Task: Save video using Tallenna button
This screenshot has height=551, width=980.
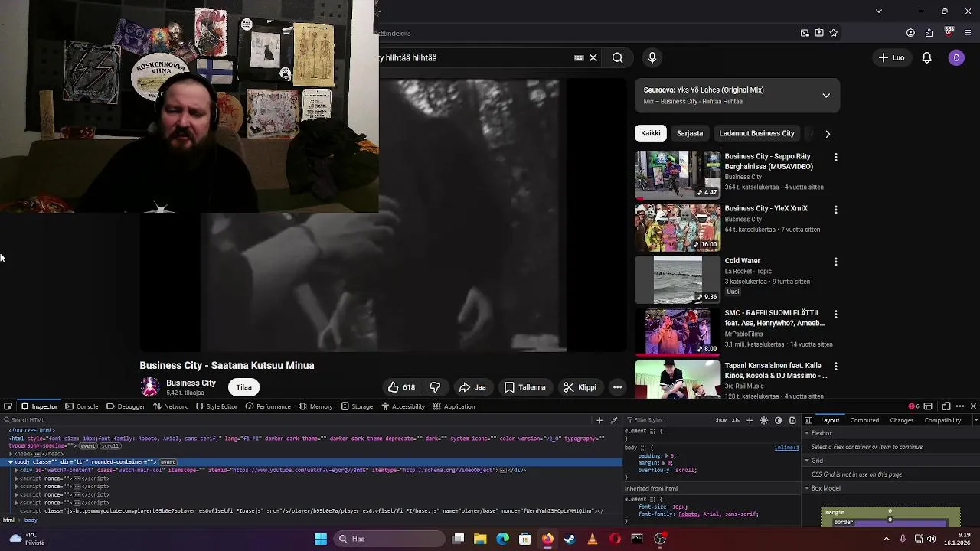Action: pos(525,387)
